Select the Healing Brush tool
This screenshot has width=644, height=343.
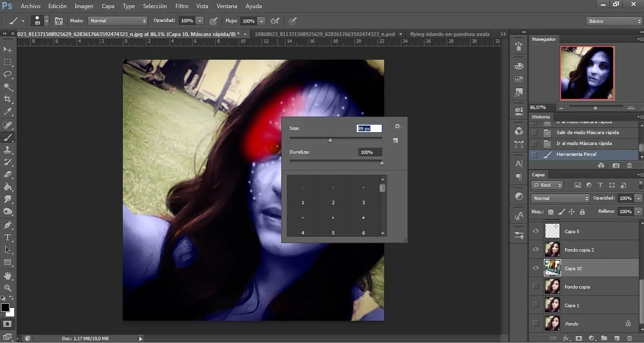tap(8, 126)
